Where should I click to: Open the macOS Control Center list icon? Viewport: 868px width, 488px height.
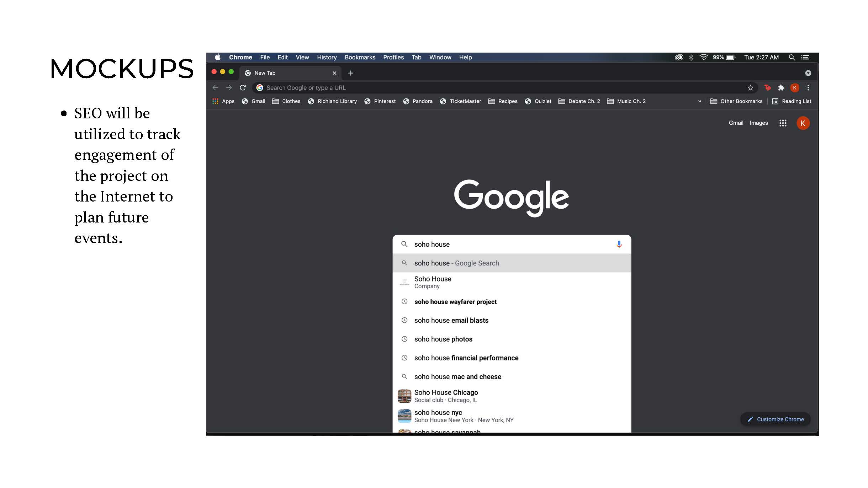click(805, 57)
